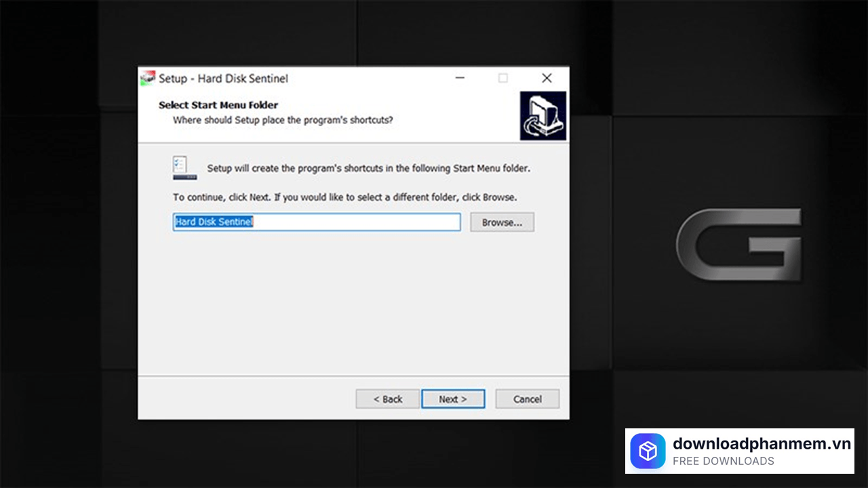Click the Start Menu folder icon beside the description

tap(184, 167)
